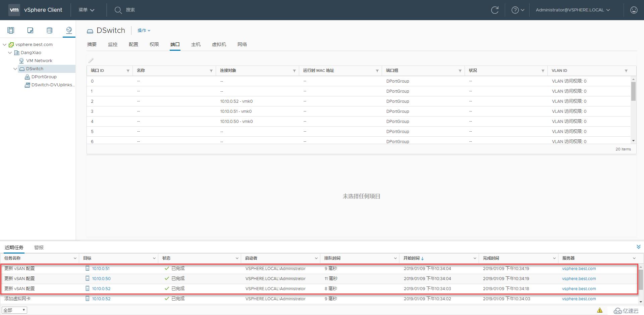Open Administrator@VSPHERE.LOCAL user menu
The height and width of the screenshot is (315, 644).
pos(573,10)
